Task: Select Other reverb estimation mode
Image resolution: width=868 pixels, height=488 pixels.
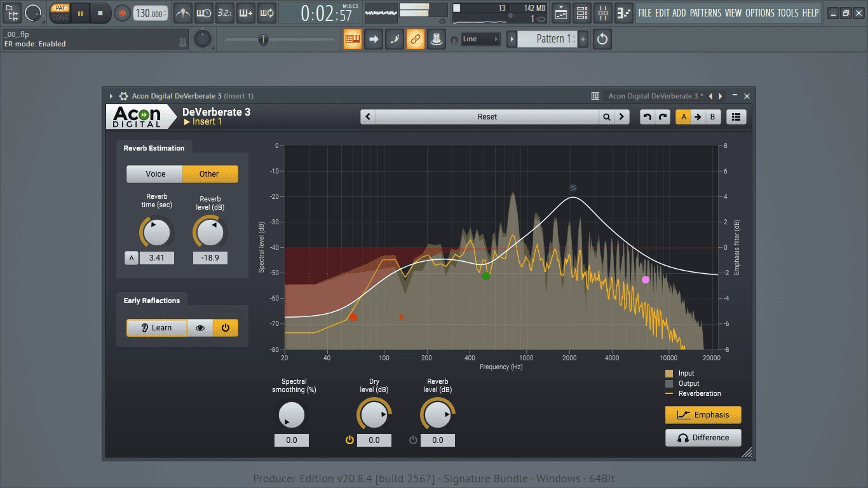Action: 210,174
